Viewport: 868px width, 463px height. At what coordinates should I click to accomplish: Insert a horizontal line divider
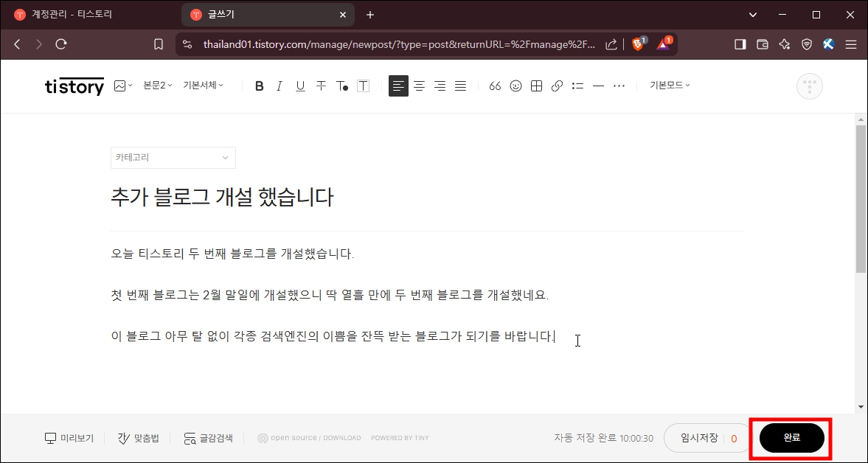[x=598, y=86]
